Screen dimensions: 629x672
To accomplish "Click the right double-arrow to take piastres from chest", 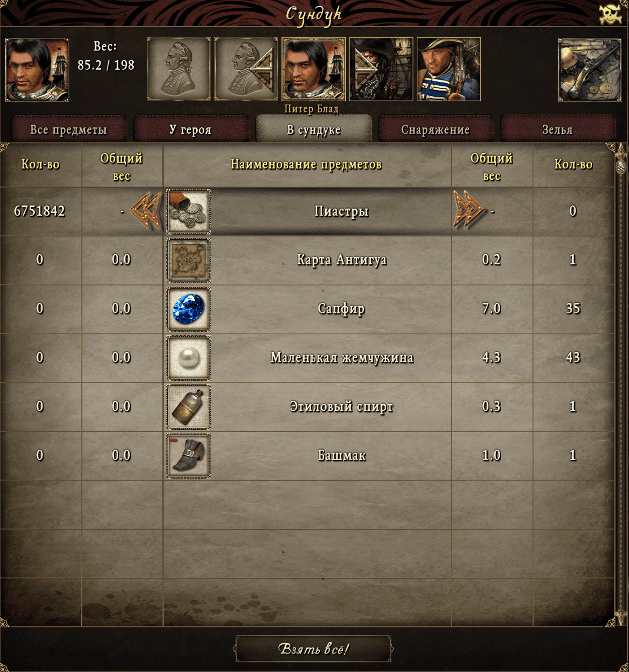I will coord(469,210).
